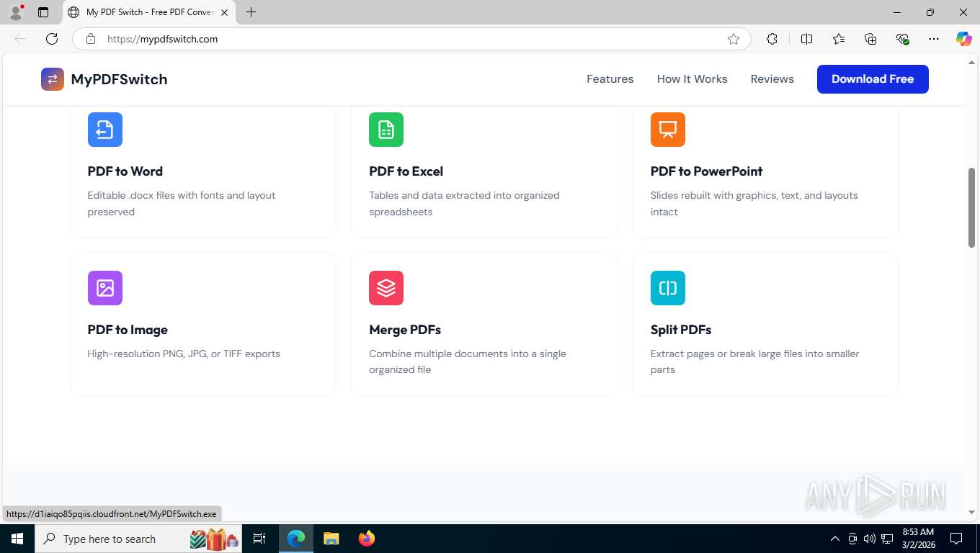980x553 pixels.
Task: Go to the Features section
Action: point(610,79)
